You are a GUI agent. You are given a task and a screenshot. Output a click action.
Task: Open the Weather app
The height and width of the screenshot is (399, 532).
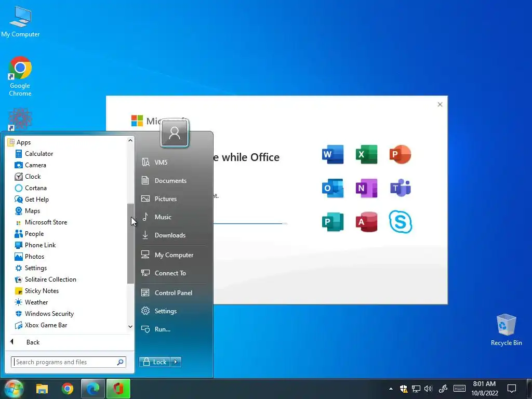click(31, 302)
